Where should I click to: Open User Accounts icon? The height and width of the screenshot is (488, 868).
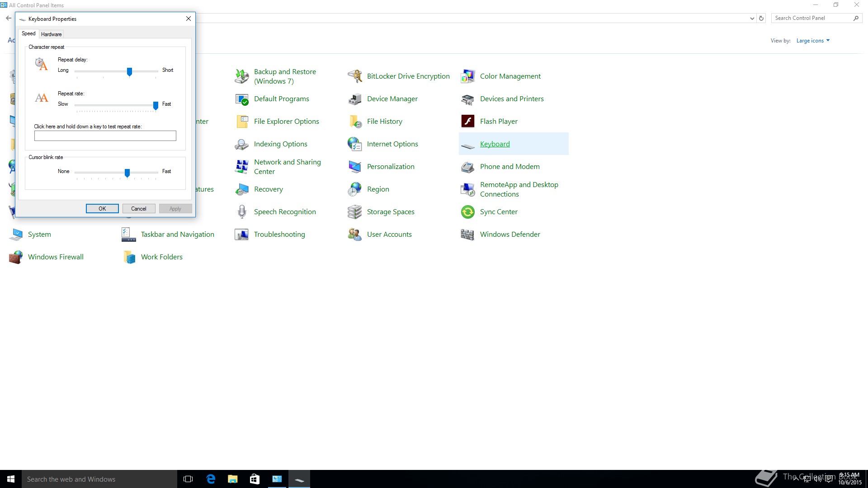pyautogui.click(x=355, y=235)
